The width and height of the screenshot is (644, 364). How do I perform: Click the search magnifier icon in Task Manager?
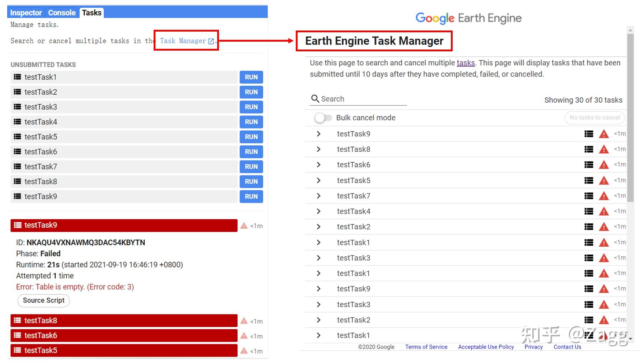pyautogui.click(x=315, y=99)
